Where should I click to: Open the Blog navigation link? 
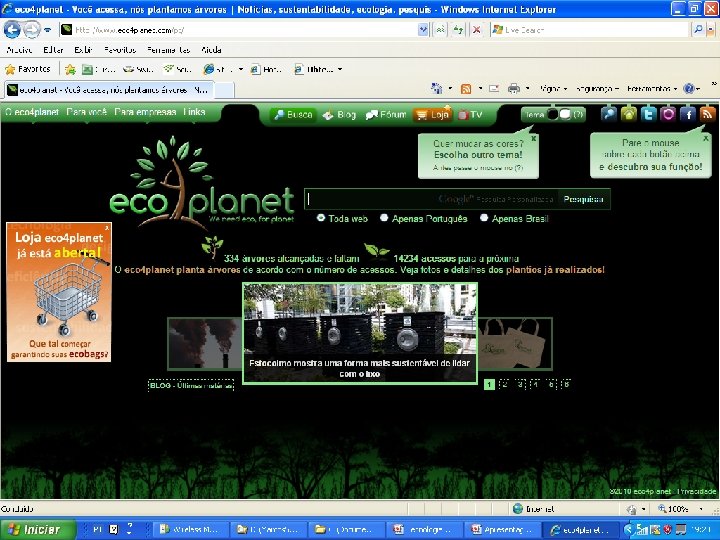pos(339,115)
